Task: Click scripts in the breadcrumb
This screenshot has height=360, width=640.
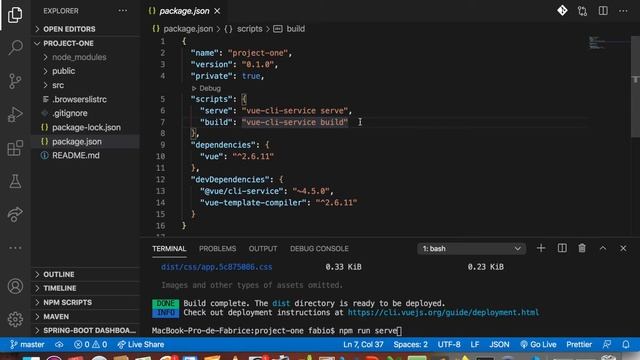Action: pos(249,29)
